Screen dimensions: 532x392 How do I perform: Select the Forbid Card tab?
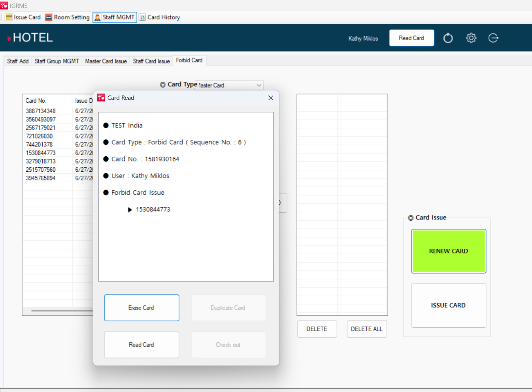click(x=189, y=60)
